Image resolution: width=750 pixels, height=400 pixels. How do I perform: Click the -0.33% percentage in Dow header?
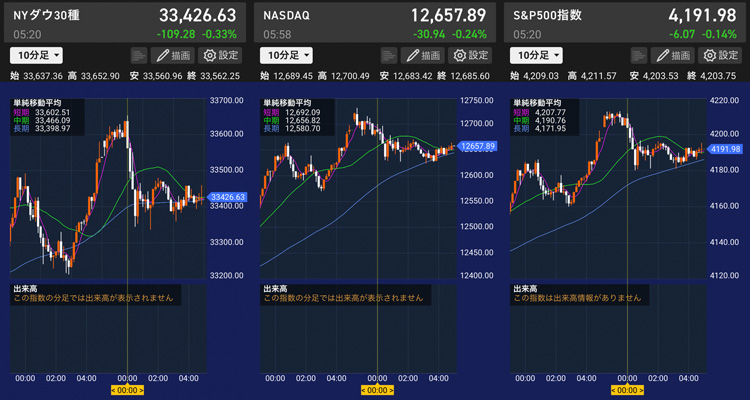click(x=219, y=34)
